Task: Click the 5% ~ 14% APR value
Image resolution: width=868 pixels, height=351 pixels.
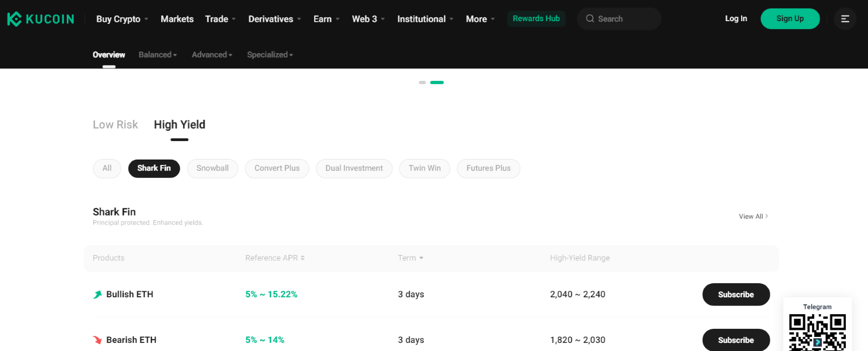Action: (265, 340)
